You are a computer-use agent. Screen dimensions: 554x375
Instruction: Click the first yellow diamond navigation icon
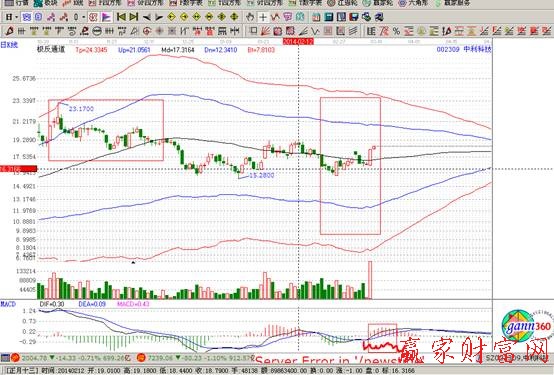coord(171,17)
